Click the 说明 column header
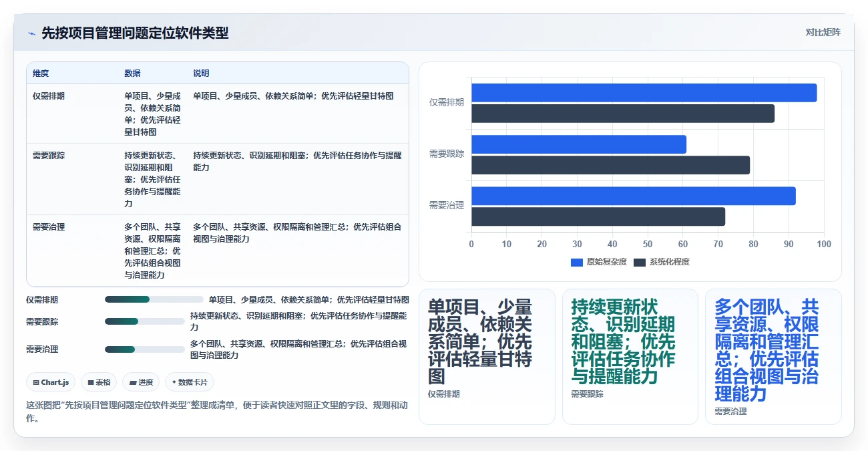Screen dimensions: 868x451 (201, 73)
